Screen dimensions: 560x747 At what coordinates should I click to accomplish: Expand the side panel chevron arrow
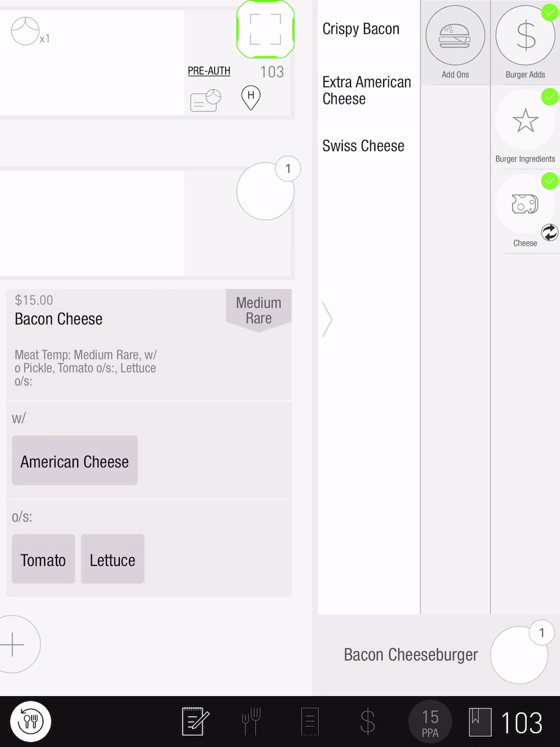click(x=327, y=320)
